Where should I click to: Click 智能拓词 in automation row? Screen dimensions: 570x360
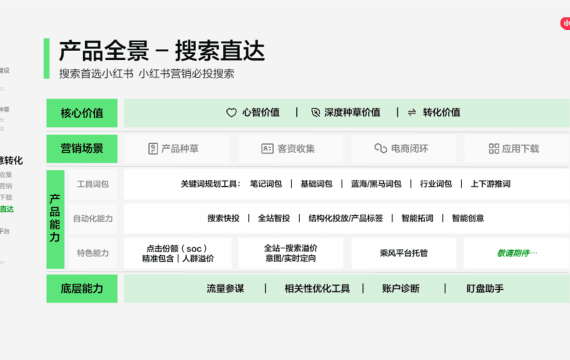click(x=417, y=218)
